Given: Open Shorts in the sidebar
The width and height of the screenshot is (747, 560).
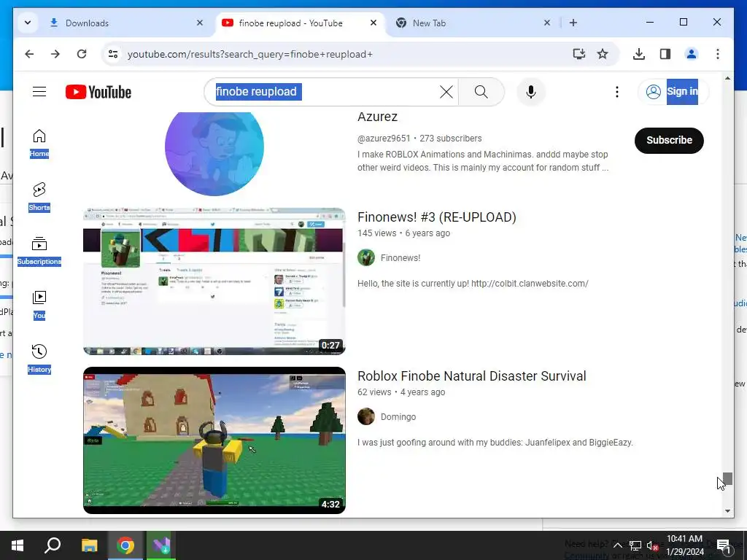Looking at the screenshot, I should [x=39, y=197].
